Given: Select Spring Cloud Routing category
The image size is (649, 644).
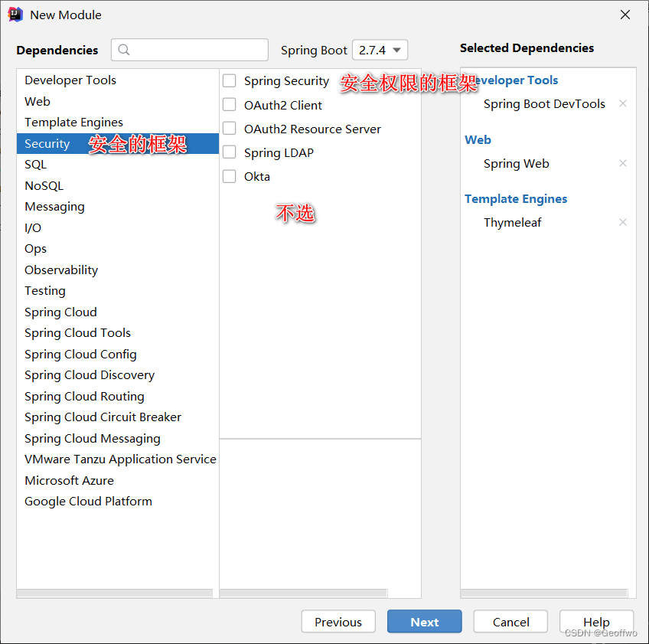Looking at the screenshot, I should click(118, 397).
